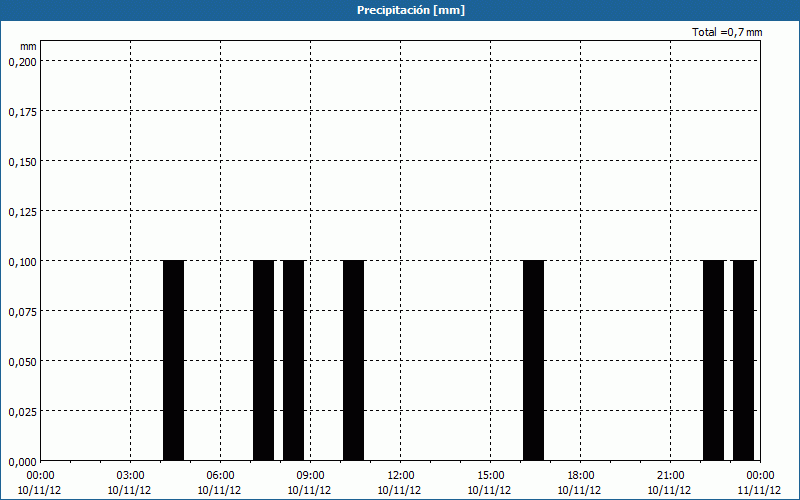Select the 0,050 y-axis label
Image resolution: width=800 pixels, height=500 pixels.
[x=22, y=362]
